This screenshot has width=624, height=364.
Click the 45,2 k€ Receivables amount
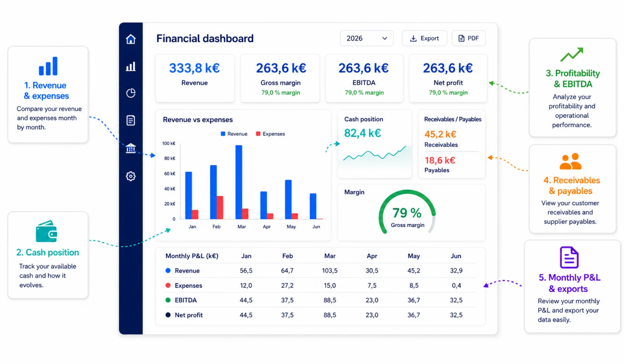coord(440,134)
